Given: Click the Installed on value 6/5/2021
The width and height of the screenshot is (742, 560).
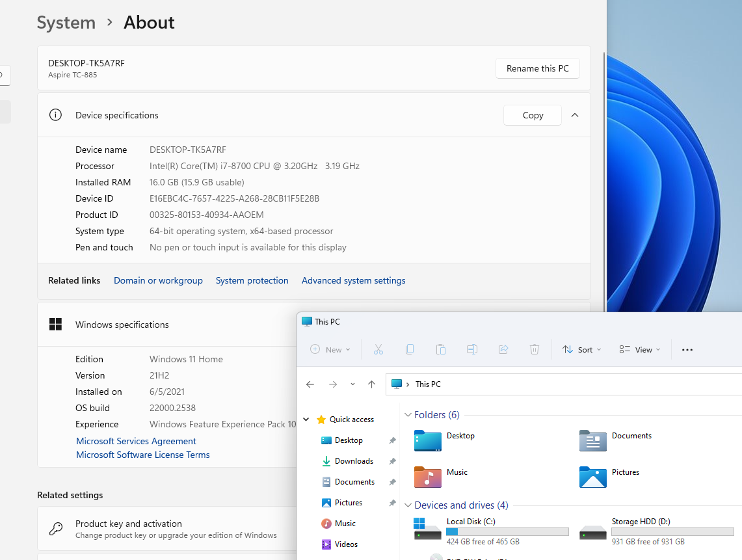Looking at the screenshot, I should (167, 392).
